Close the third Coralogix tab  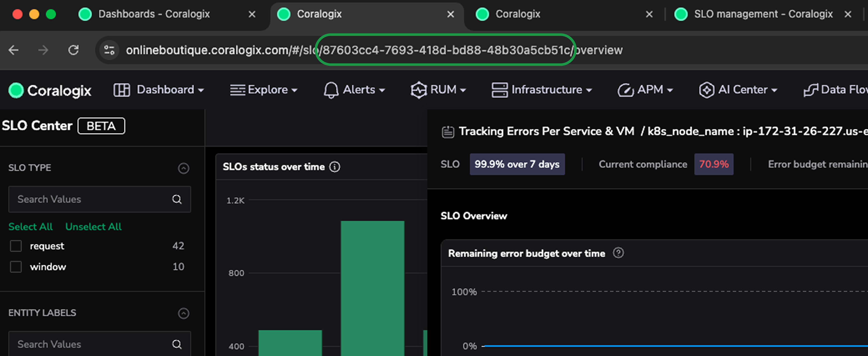pyautogui.click(x=649, y=14)
